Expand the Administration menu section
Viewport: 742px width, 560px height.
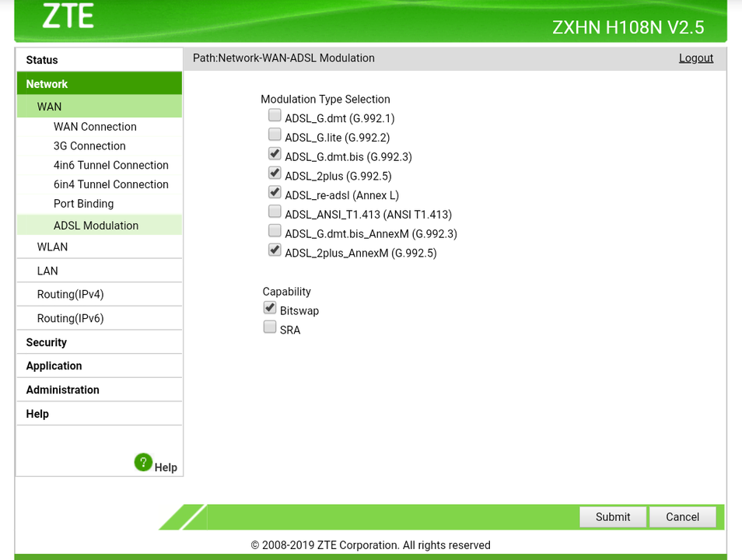100,390
